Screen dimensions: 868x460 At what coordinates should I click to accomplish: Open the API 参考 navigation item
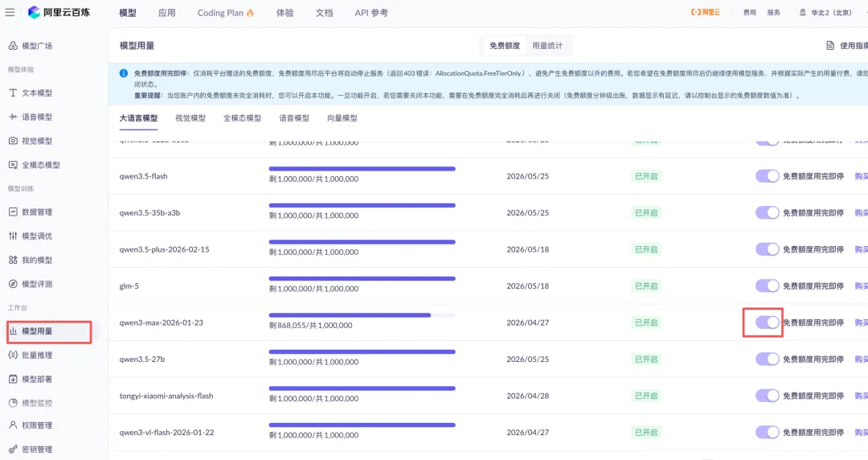[x=371, y=13]
